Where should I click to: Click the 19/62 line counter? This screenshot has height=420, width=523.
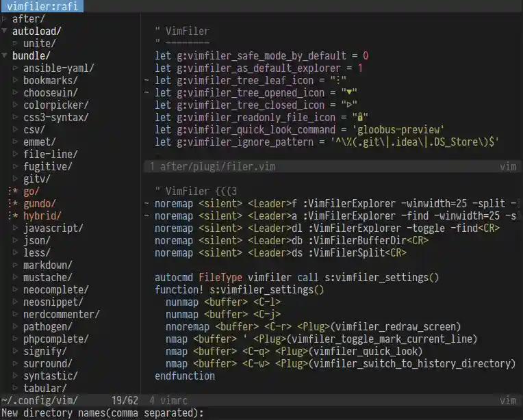(125, 400)
